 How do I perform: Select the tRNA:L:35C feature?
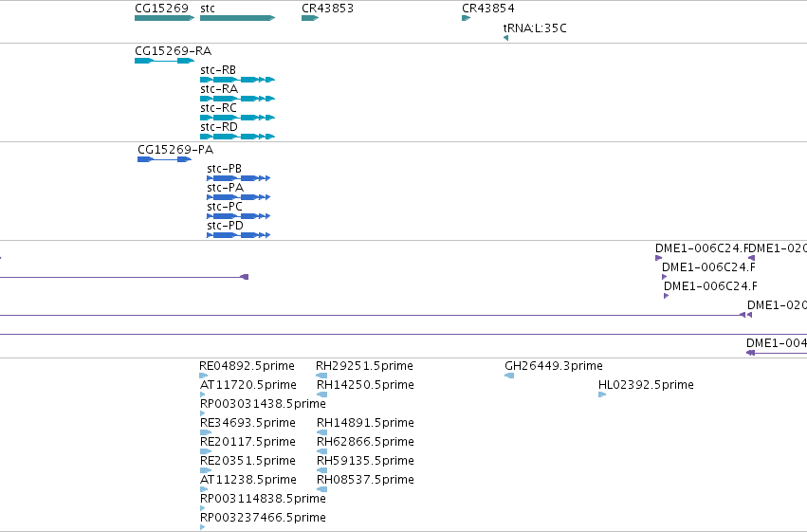506,38
